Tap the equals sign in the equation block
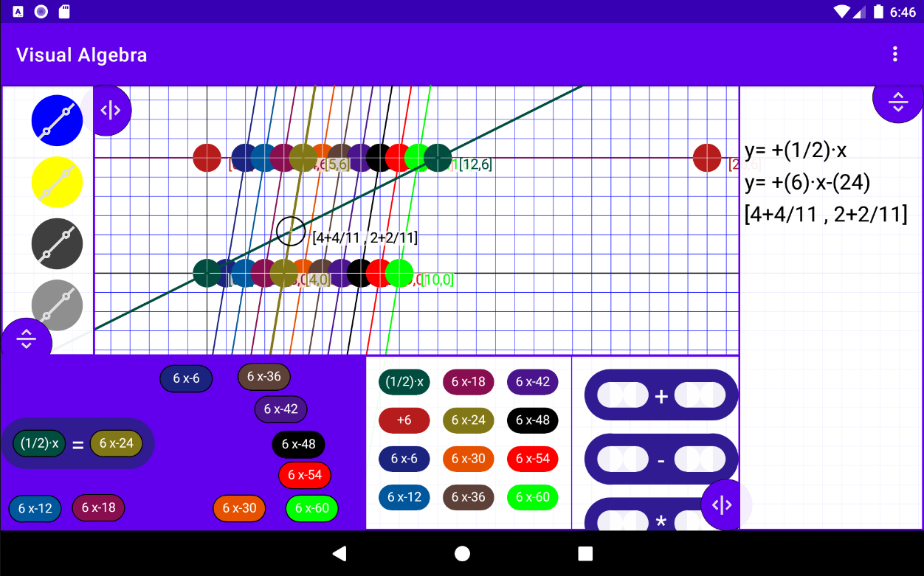Screen dimensions: 924x576 coord(78,445)
